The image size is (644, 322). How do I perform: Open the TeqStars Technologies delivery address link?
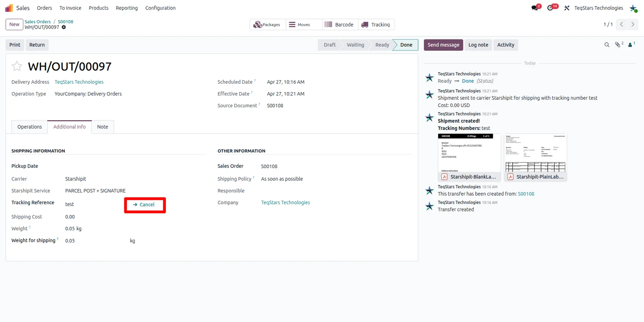79,82
